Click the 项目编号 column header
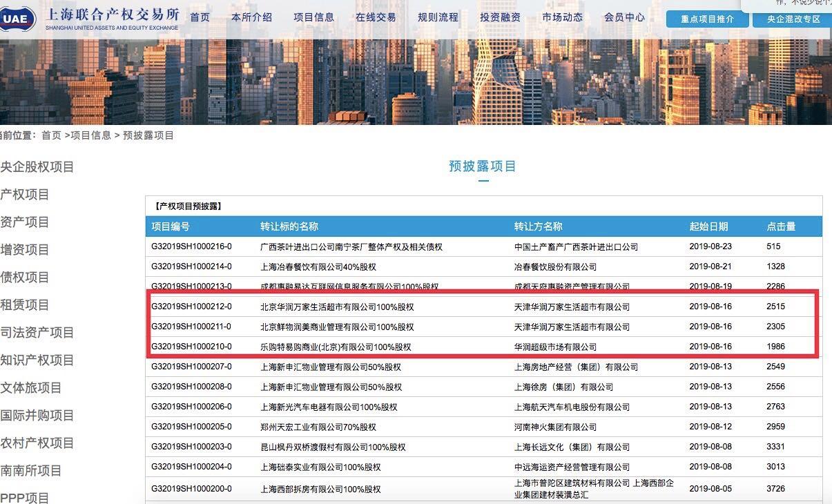The image size is (832, 504). click(x=171, y=226)
